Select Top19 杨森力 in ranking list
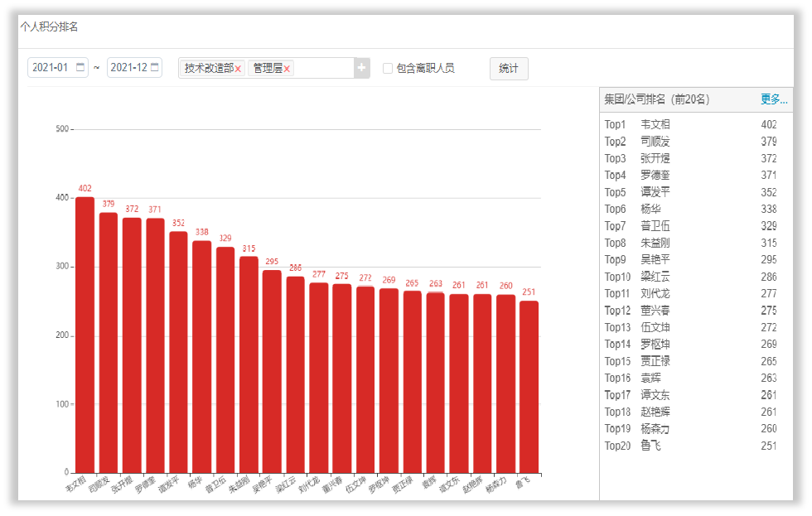Image resolution: width=812 pixels, height=516 pixels. point(691,429)
